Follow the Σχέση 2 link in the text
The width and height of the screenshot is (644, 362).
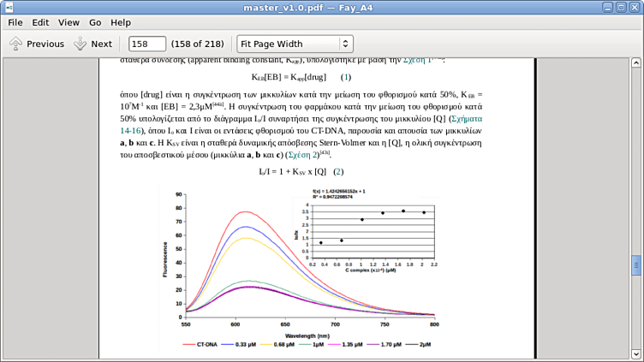point(303,155)
